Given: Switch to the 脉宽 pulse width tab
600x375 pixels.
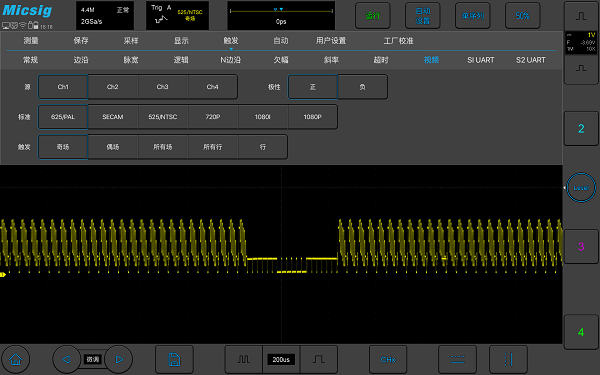Looking at the screenshot, I should pyautogui.click(x=131, y=60).
